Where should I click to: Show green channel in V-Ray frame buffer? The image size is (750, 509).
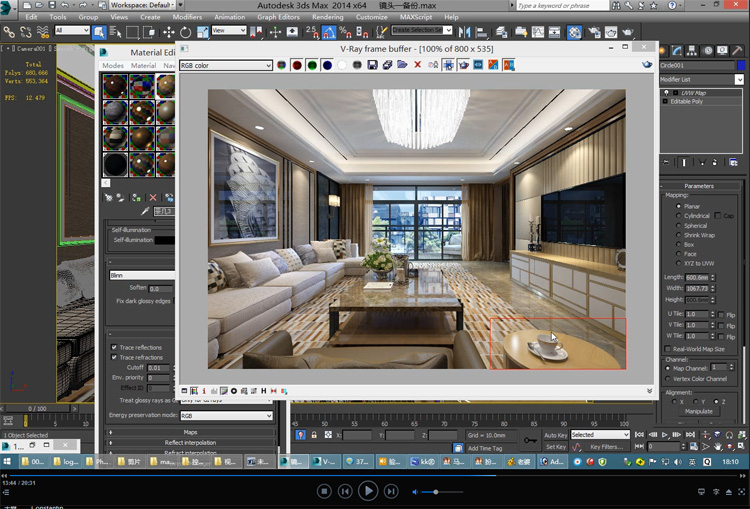(312, 65)
